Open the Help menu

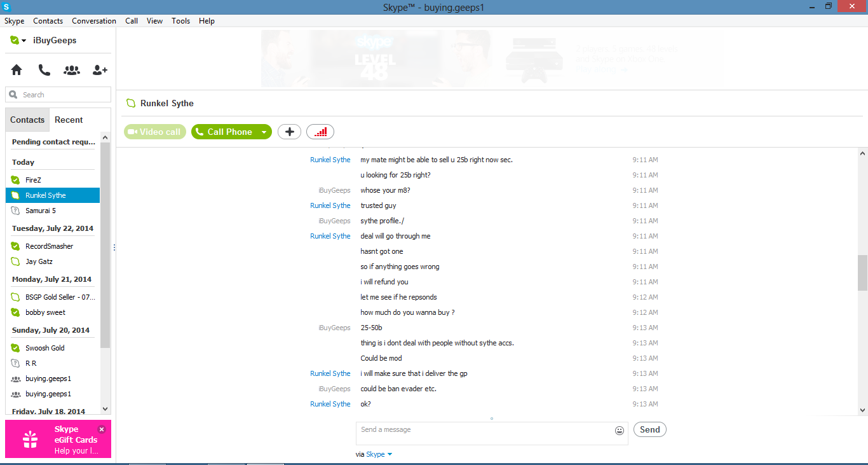click(207, 21)
